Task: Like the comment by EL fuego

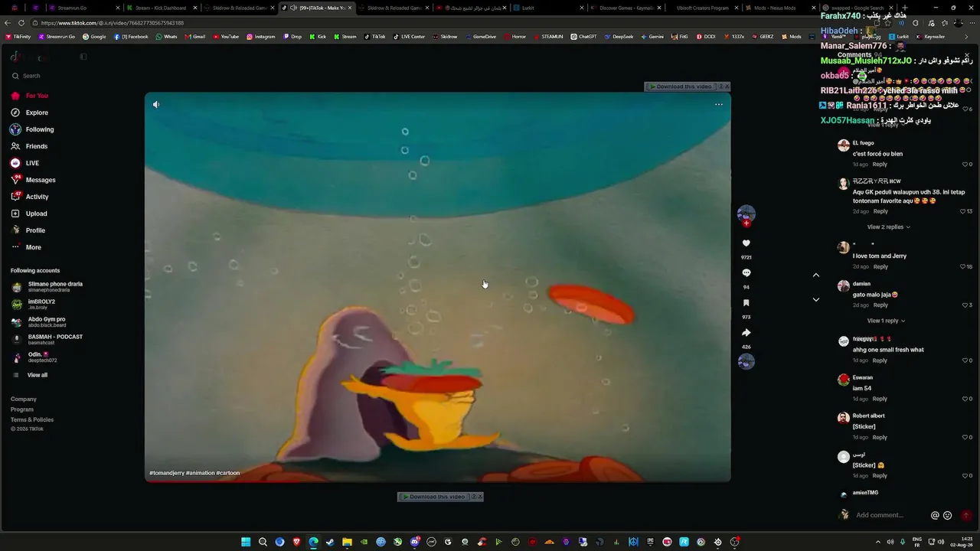Action: pos(965,165)
